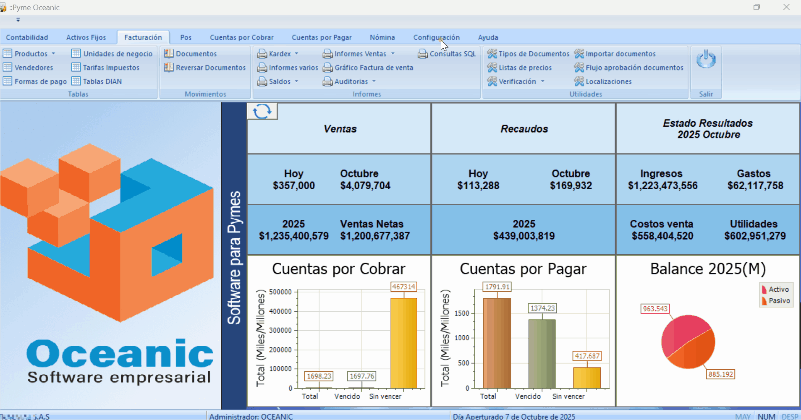Open the Cuentas por Cobrar tab
The image size is (801, 420).
(241, 37)
